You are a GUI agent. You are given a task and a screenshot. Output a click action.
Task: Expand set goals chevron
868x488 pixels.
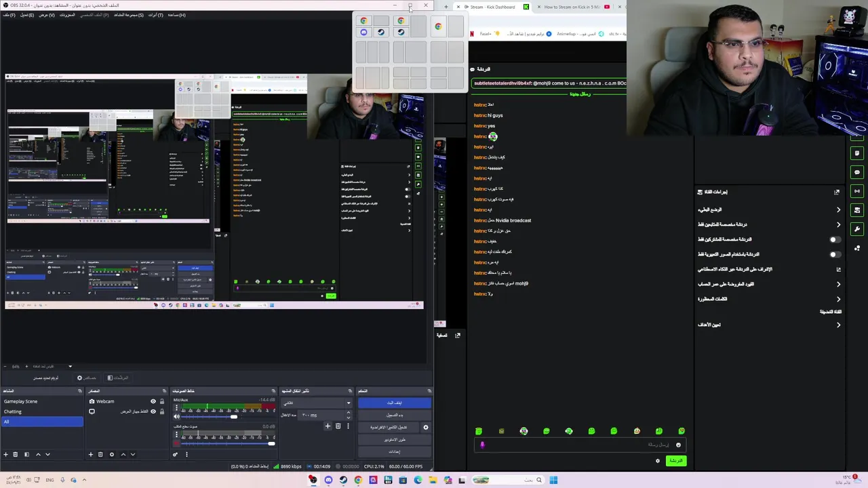pos(838,325)
